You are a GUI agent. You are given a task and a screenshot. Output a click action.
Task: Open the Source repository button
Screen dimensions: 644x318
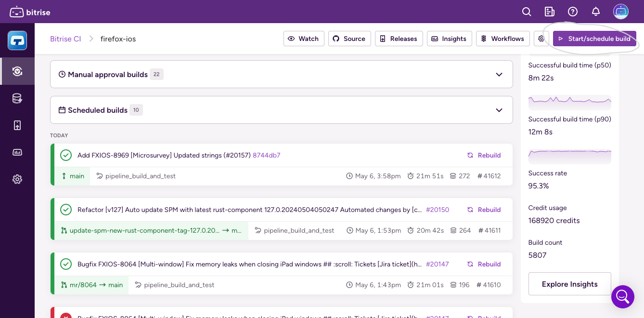pos(349,39)
